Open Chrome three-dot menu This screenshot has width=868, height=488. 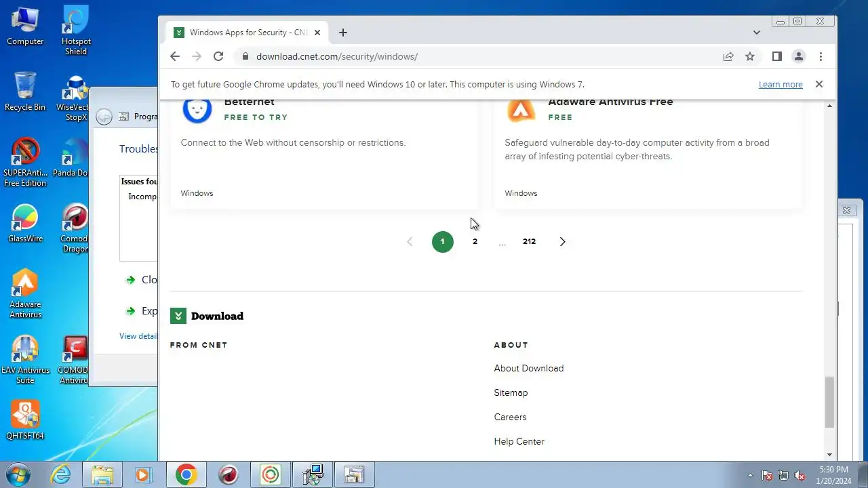(x=821, y=56)
